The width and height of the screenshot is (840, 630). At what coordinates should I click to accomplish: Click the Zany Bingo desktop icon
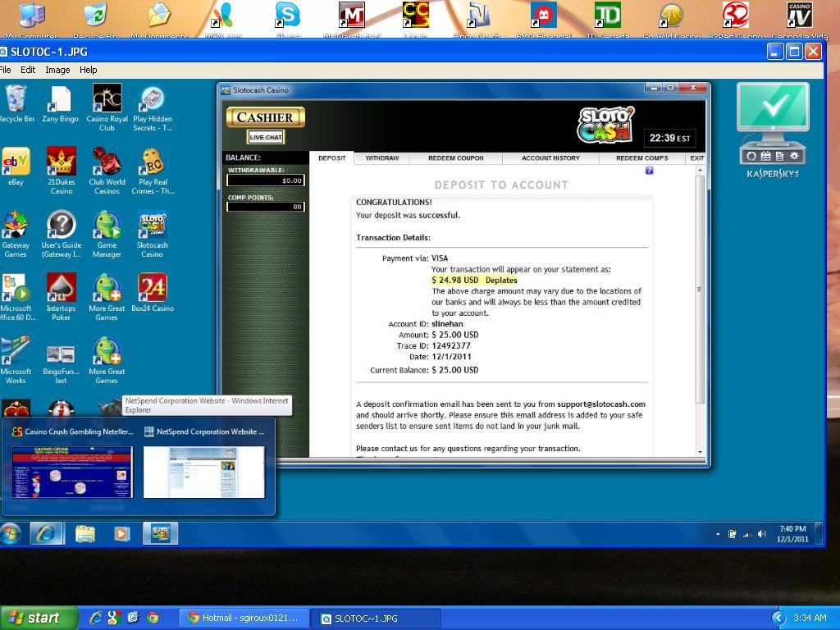(x=61, y=104)
